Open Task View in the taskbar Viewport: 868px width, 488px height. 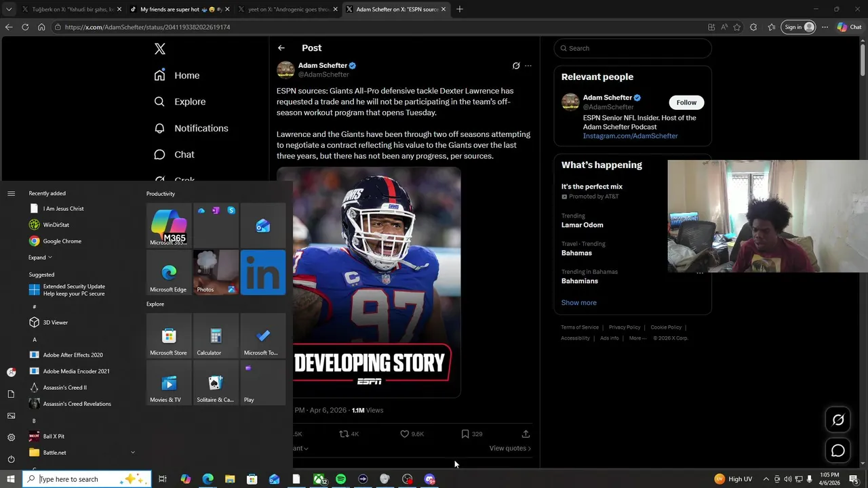pos(163,479)
